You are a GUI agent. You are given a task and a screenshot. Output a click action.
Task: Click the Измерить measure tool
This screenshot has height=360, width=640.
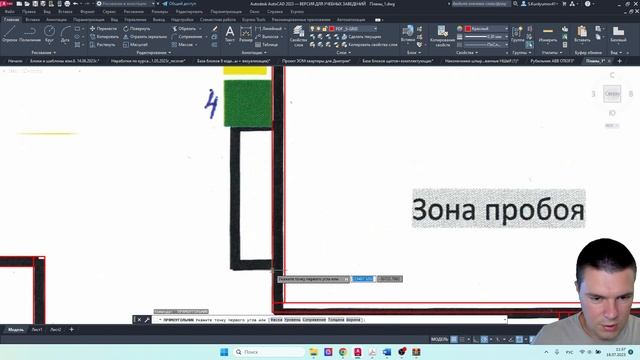coord(548,34)
